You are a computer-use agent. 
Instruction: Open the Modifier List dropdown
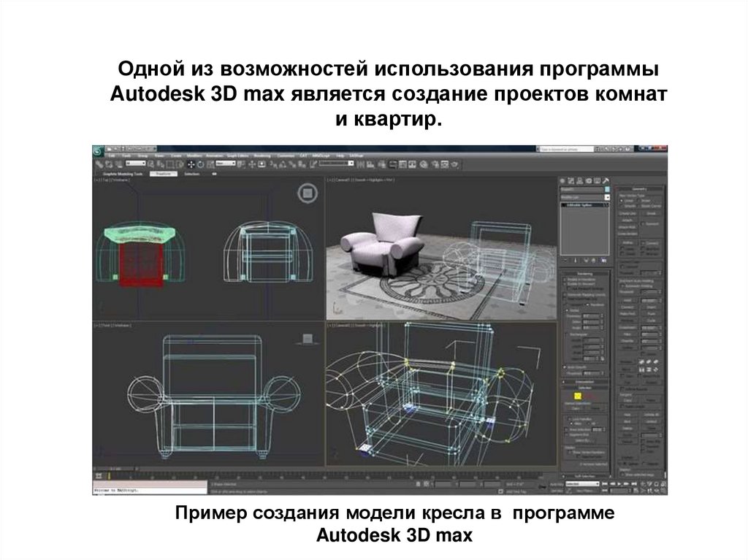click(585, 197)
